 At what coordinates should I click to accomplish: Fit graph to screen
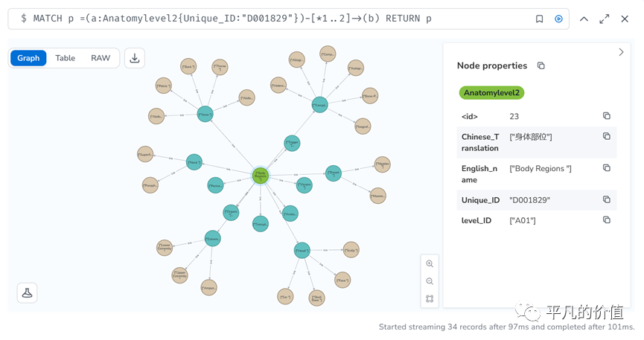(430, 299)
